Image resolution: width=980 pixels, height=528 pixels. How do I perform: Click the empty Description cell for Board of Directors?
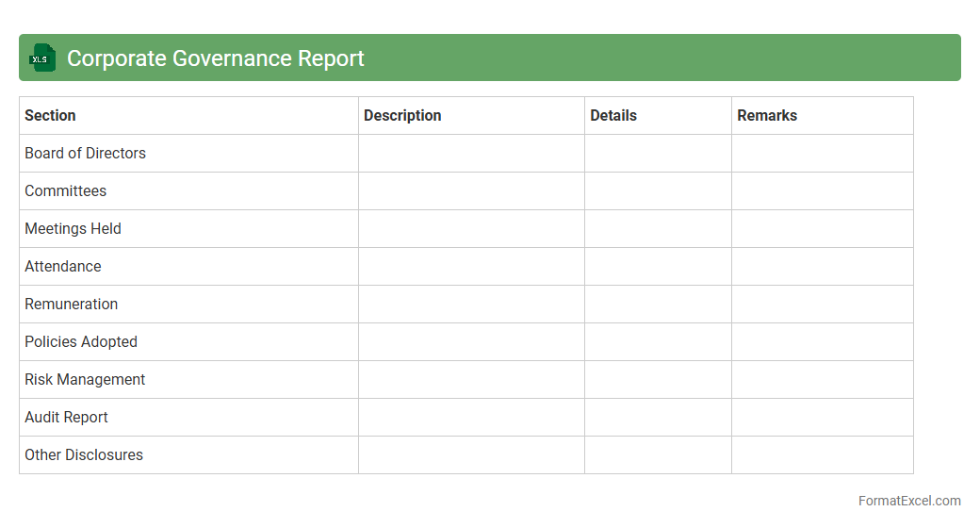click(471, 154)
